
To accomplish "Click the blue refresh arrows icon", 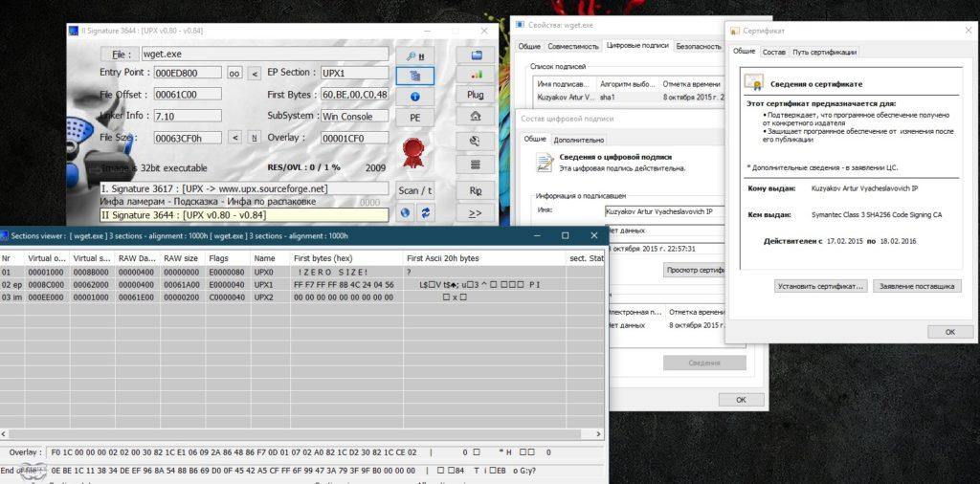I will [426, 213].
